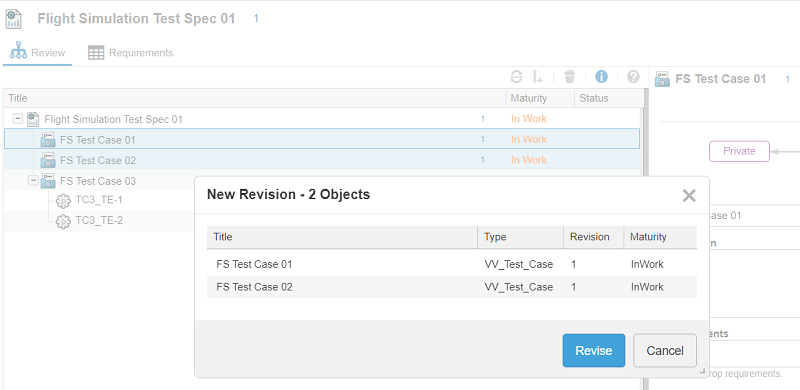Select FS Test Case 01 row in dialog
The image size is (800, 390).
[x=452, y=264]
